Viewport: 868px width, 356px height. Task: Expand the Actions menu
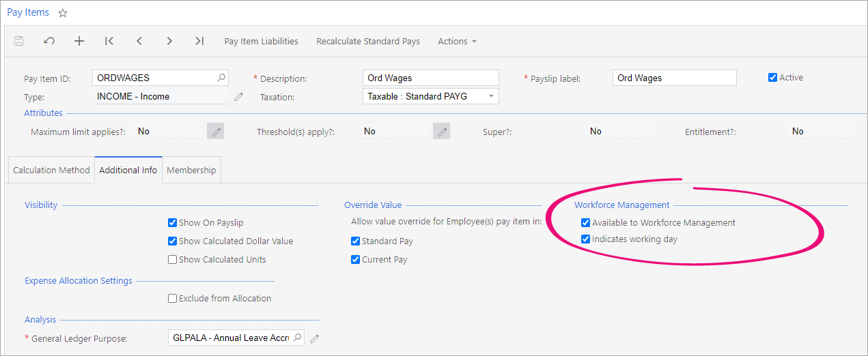coord(457,42)
